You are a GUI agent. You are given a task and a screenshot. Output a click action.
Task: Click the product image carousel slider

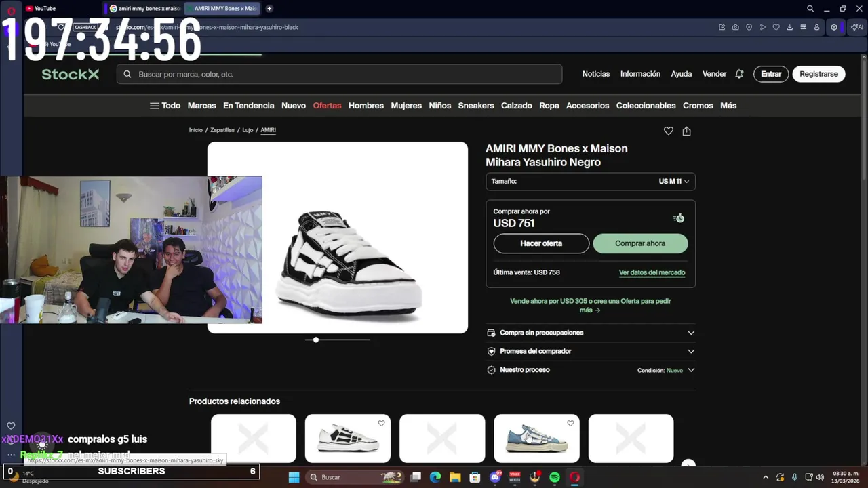337,340
